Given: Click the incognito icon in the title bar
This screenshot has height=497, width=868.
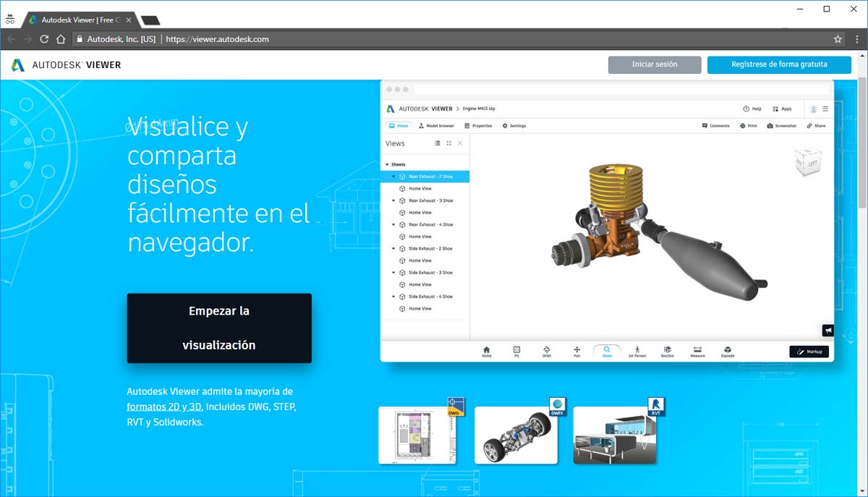Looking at the screenshot, I should tap(10, 19).
